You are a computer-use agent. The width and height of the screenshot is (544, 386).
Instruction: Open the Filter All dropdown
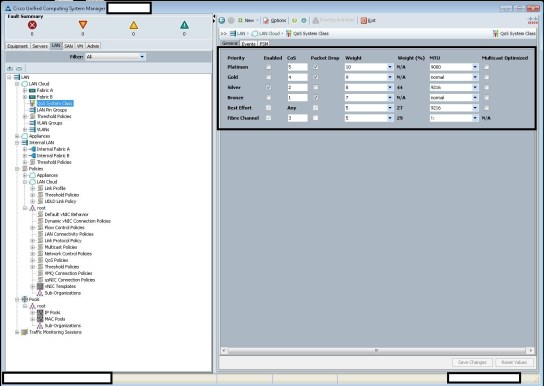coord(115,57)
